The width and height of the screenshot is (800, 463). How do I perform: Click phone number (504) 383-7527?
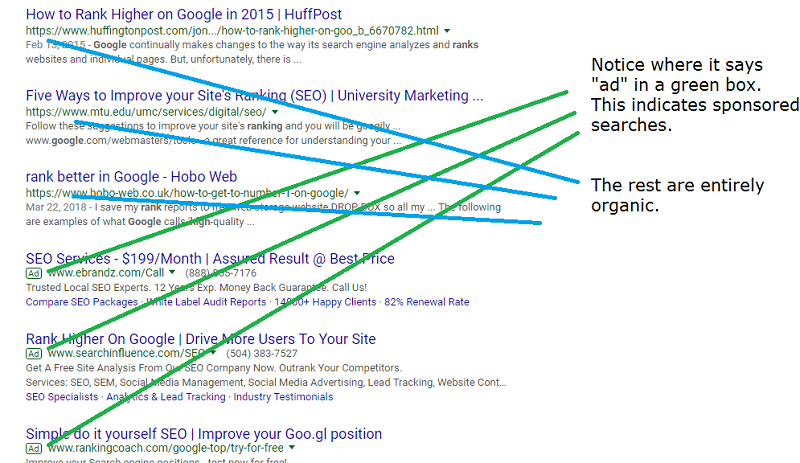pos(262,354)
